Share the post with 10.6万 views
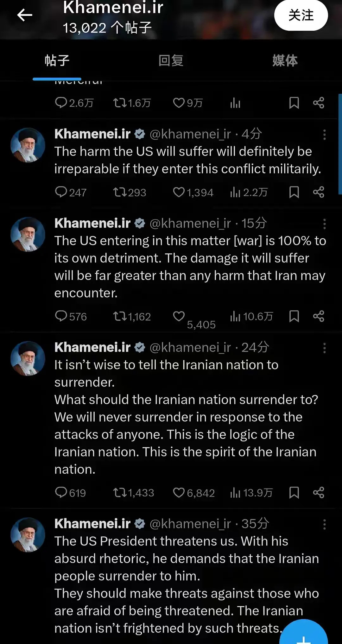This screenshot has width=342, height=644. (319, 316)
